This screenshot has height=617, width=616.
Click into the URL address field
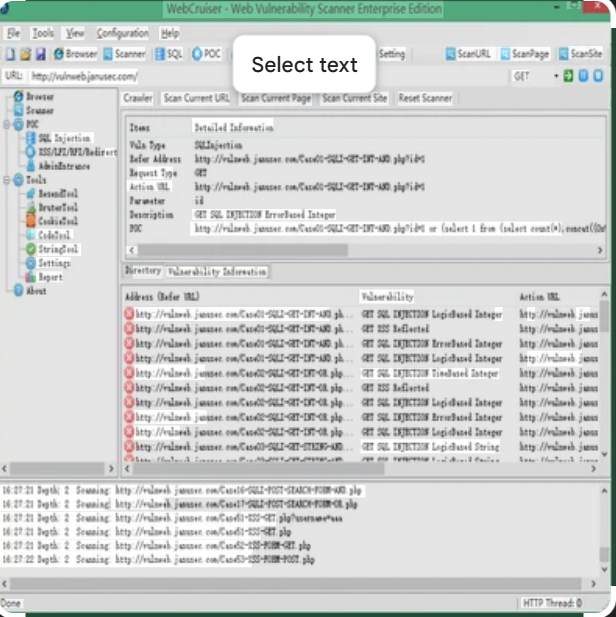[268, 76]
